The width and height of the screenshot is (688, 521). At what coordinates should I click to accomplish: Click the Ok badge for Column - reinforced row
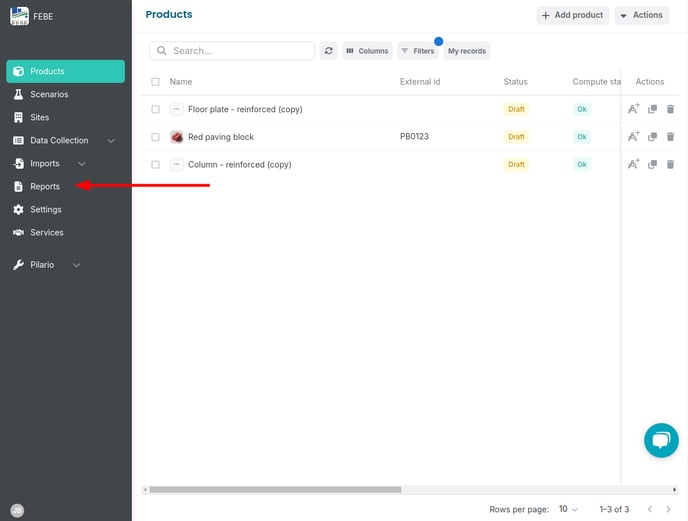click(x=582, y=165)
